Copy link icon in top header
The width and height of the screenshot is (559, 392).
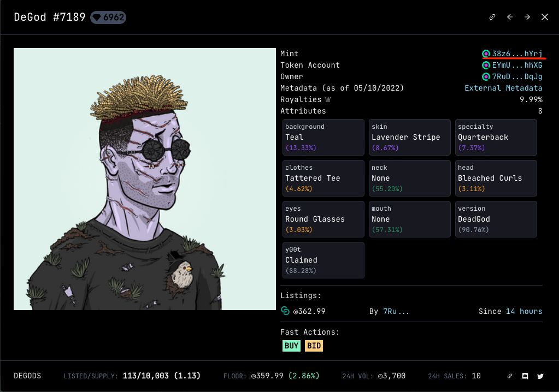pyautogui.click(x=492, y=17)
